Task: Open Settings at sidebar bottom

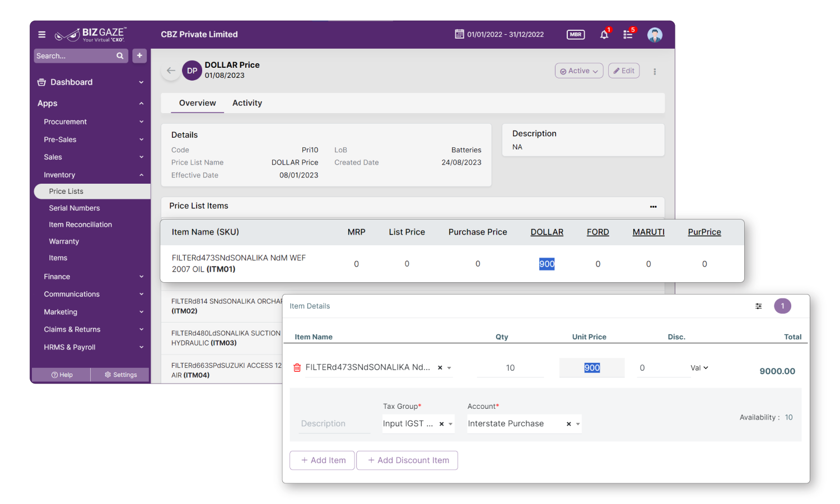Action: click(120, 375)
